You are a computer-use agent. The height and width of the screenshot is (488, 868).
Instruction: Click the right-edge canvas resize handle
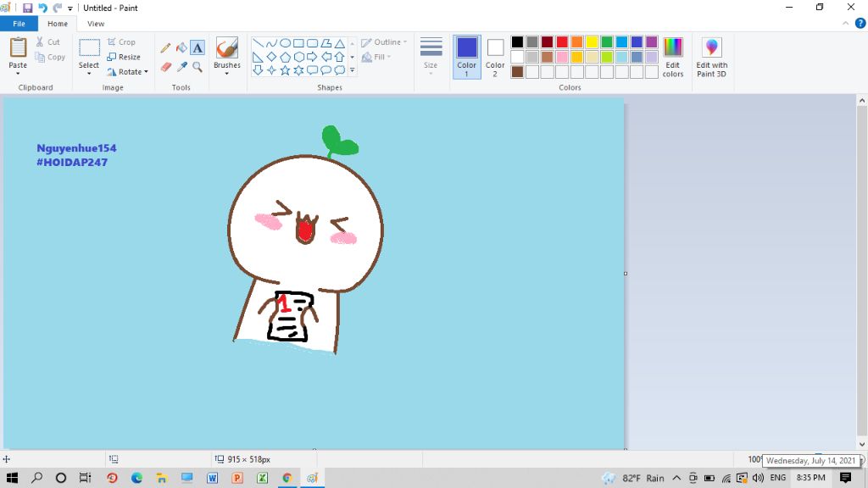coord(626,274)
